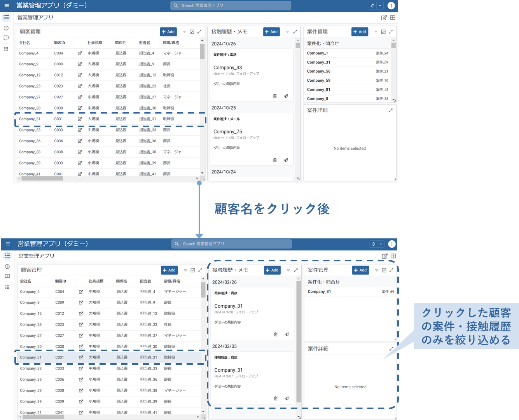Open the app launcher grid icon
519x420 pixels.
pos(6,48)
